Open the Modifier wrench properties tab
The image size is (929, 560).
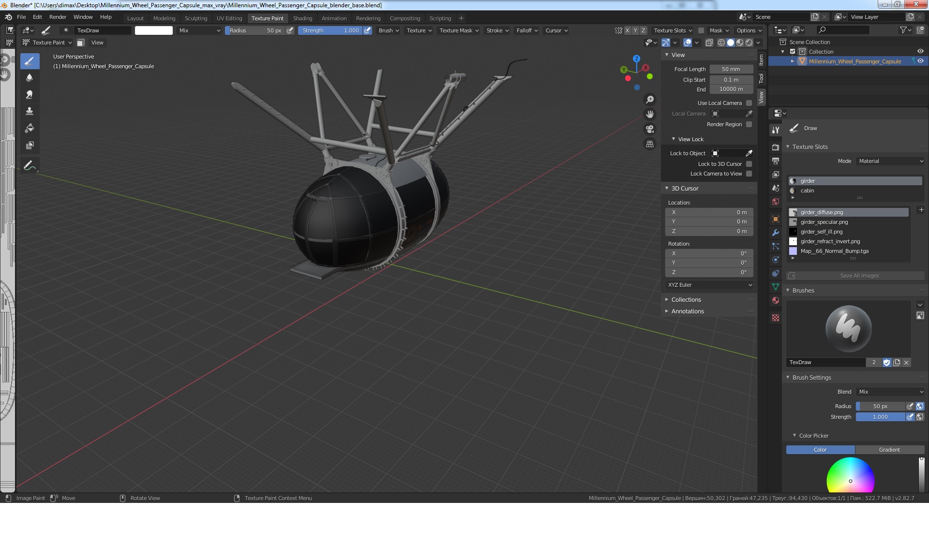coord(776,233)
